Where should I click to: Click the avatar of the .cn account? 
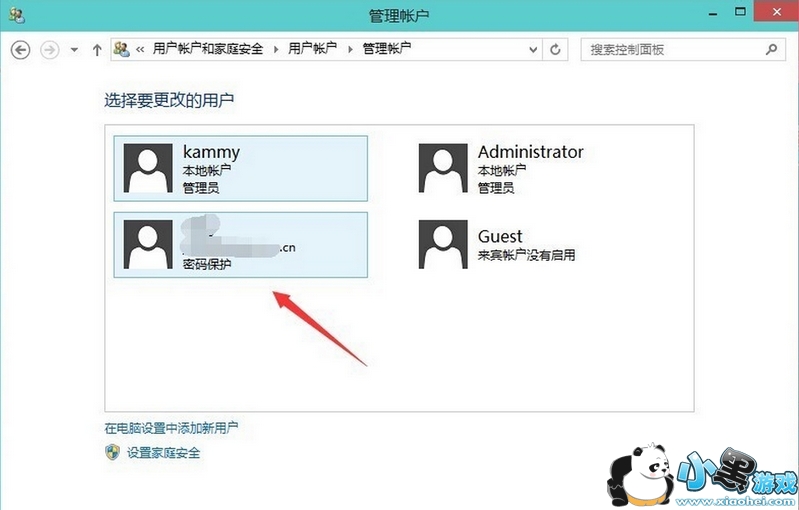coord(148,245)
